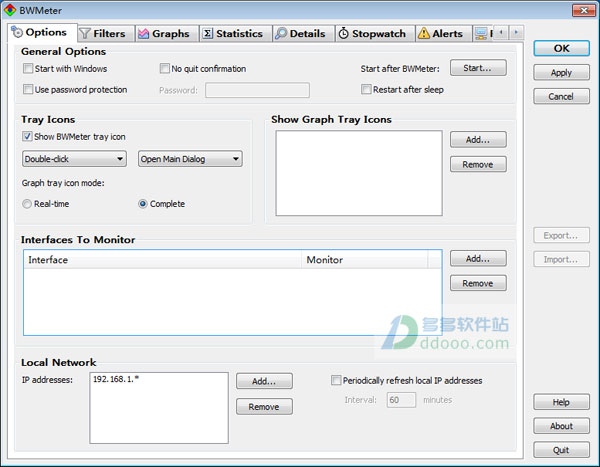This screenshot has height=467, width=600.
Task: Click the Import... button
Action: (x=561, y=260)
